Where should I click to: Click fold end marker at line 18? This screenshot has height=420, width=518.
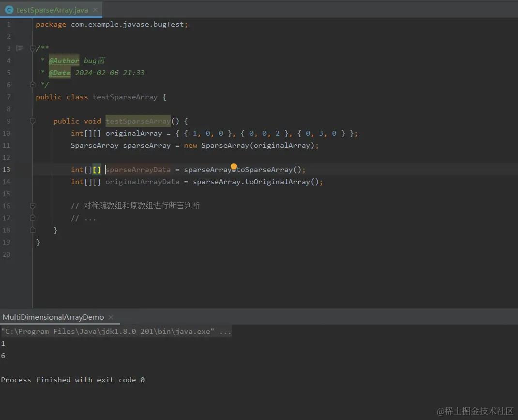tap(32, 230)
